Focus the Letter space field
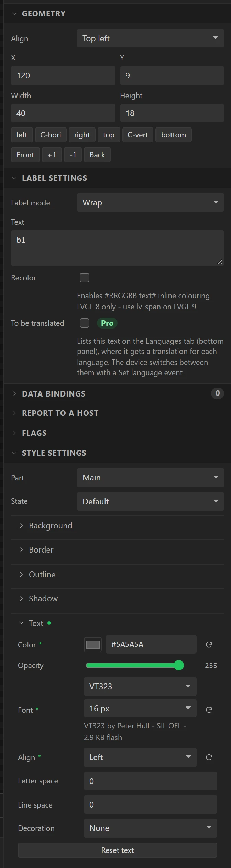Viewport: 231px width, 868px height. point(151,781)
